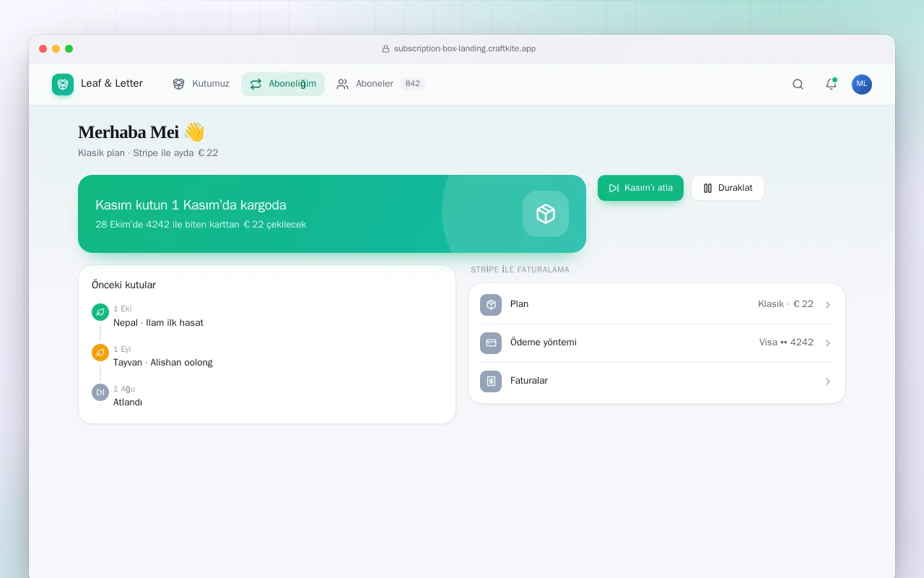Go to the Kutumuz tab
This screenshot has height=578, width=924.
coord(201,84)
